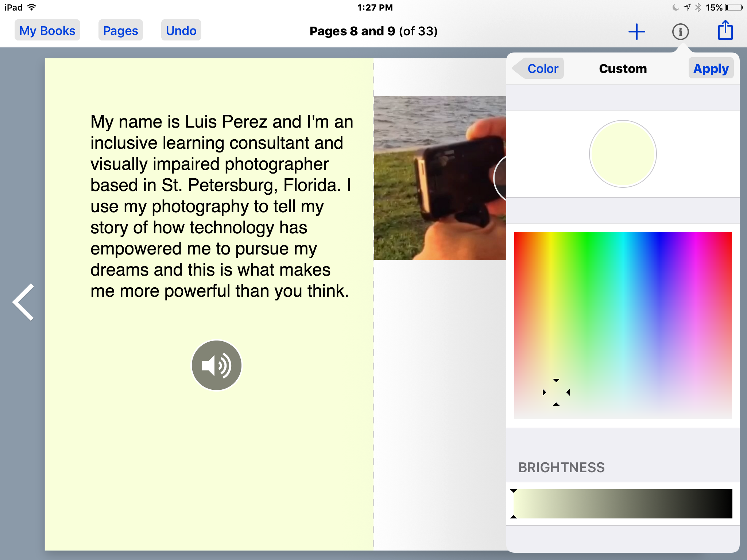Click the battery indicator in the status bar

tap(733, 7)
